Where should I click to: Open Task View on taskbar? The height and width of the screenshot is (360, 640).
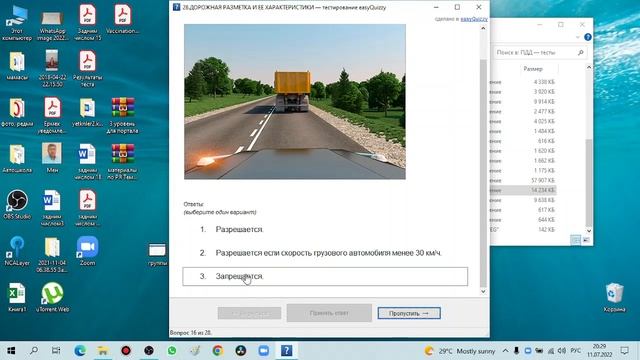coord(56,351)
